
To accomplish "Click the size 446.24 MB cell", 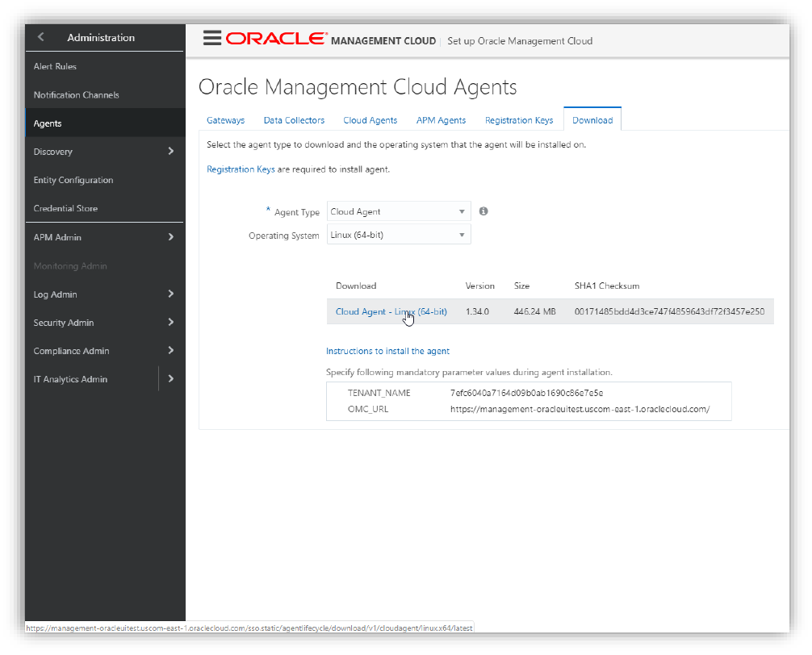I will click(x=534, y=311).
